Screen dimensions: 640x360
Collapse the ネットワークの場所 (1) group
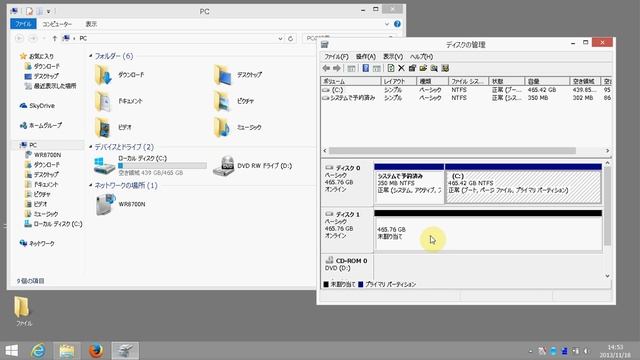90,185
